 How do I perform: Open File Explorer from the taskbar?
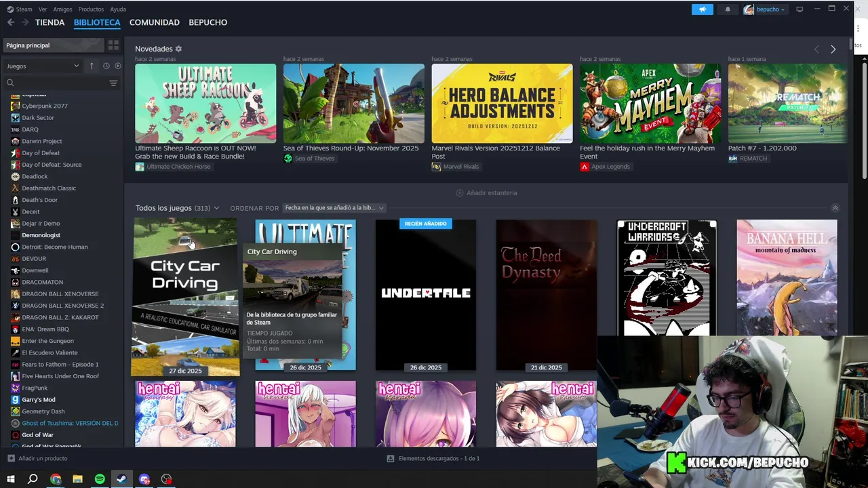(x=77, y=479)
